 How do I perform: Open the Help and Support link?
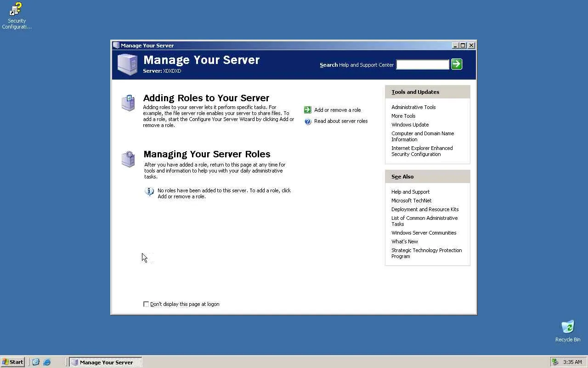410,192
